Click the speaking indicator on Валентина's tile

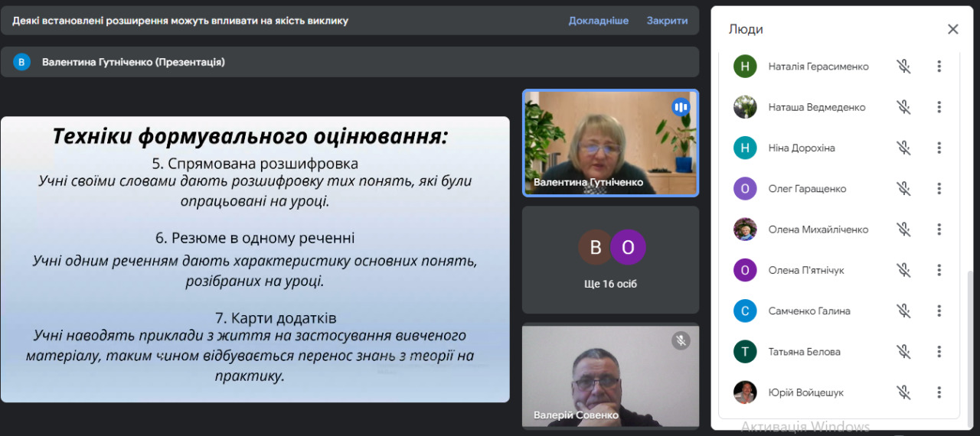point(681,107)
